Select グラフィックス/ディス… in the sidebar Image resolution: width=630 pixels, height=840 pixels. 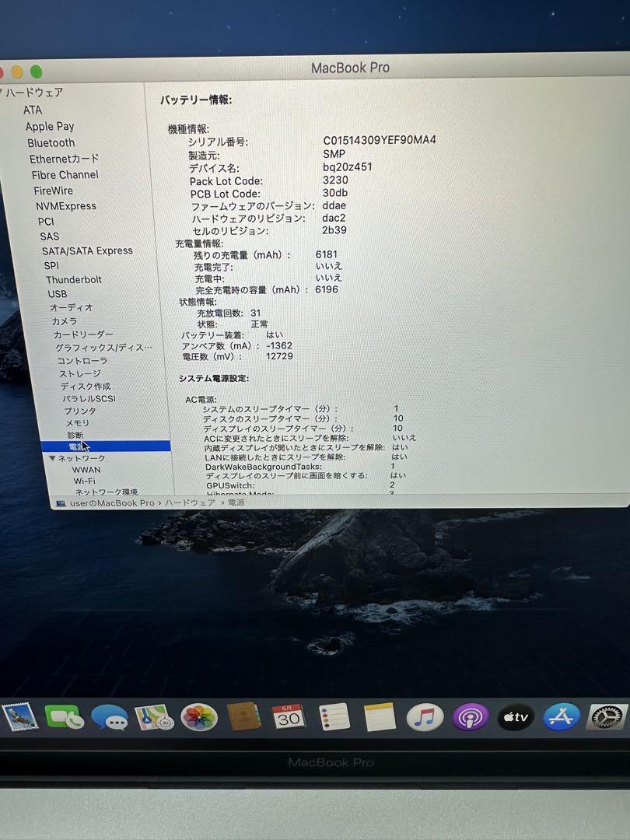pyautogui.click(x=103, y=348)
